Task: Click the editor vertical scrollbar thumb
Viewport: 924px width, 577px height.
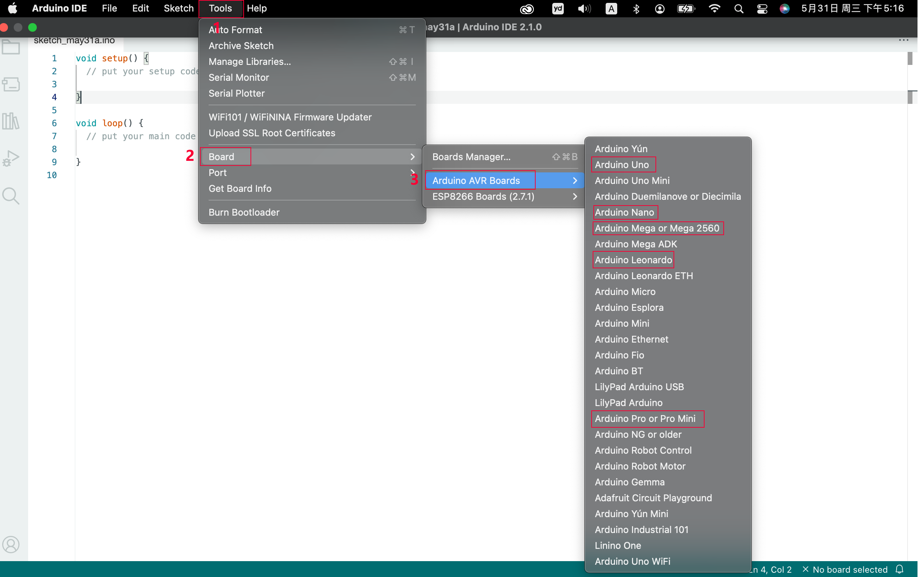Action: tap(910, 58)
